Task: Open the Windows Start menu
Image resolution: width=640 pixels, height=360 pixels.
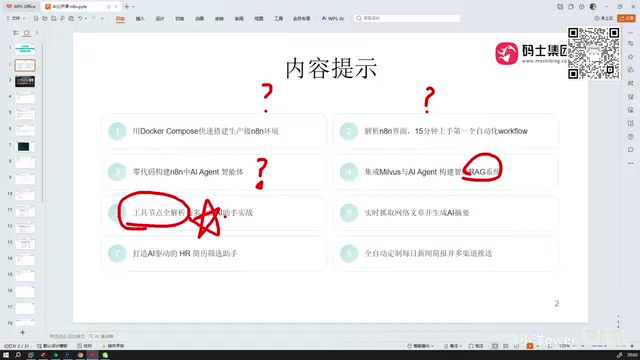Action: pyautogui.click(x=6, y=355)
